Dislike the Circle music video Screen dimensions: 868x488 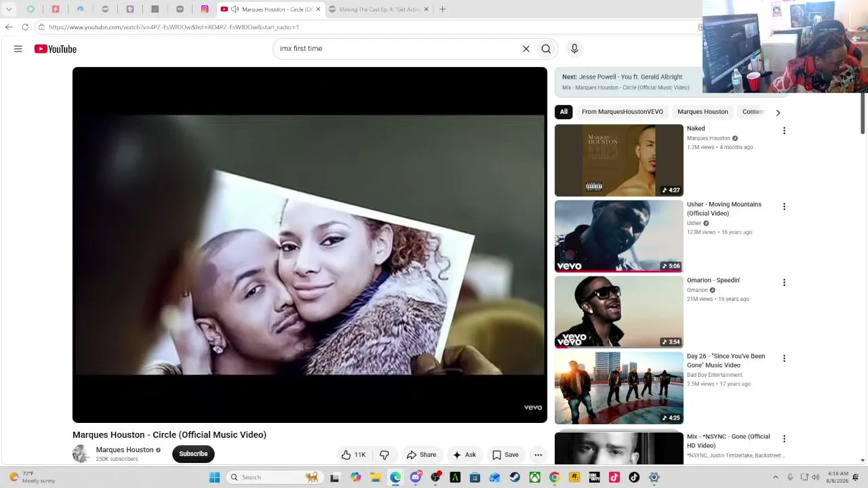(x=384, y=455)
